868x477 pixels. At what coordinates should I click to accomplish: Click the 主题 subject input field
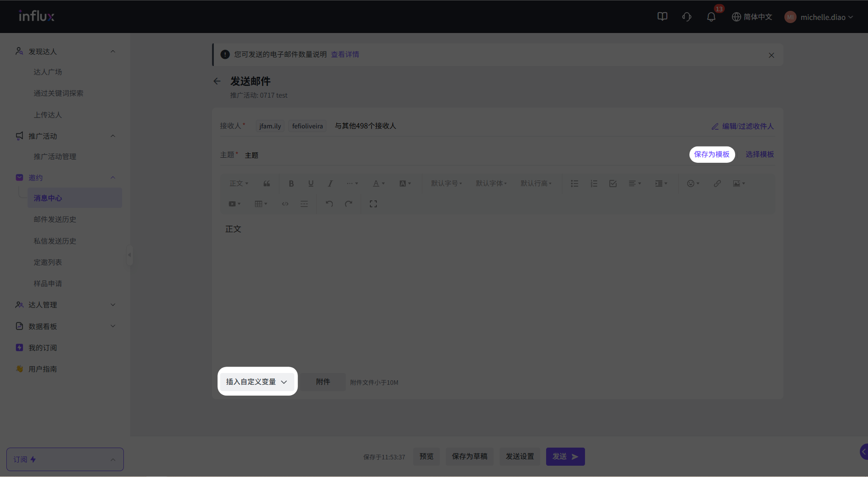click(452, 155)
